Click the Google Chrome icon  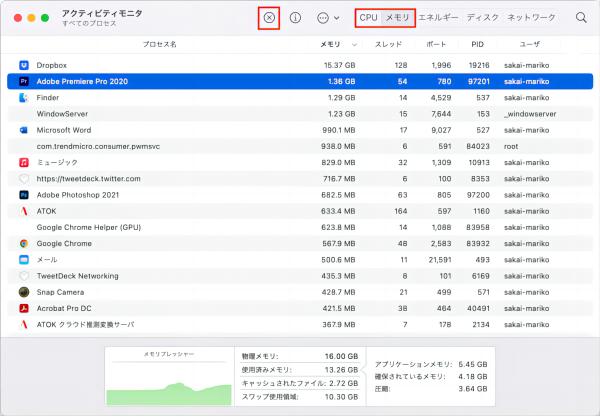(24, 243)
